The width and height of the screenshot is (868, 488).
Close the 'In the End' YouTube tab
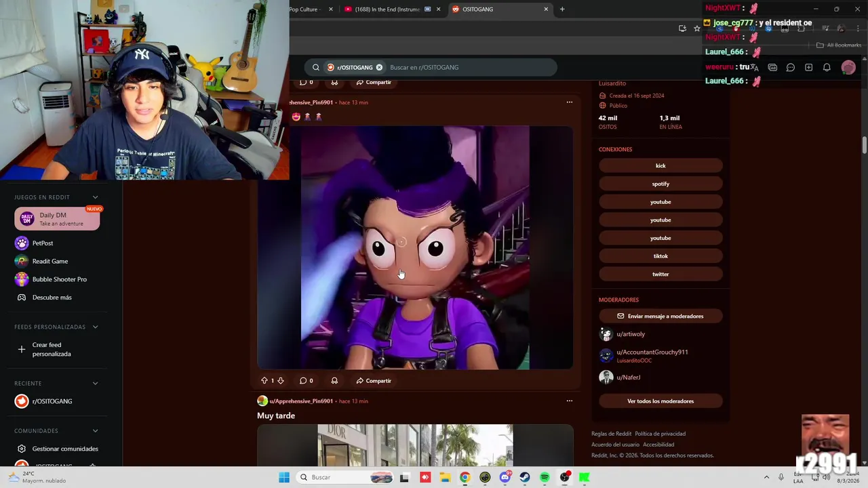coord(439,9)
